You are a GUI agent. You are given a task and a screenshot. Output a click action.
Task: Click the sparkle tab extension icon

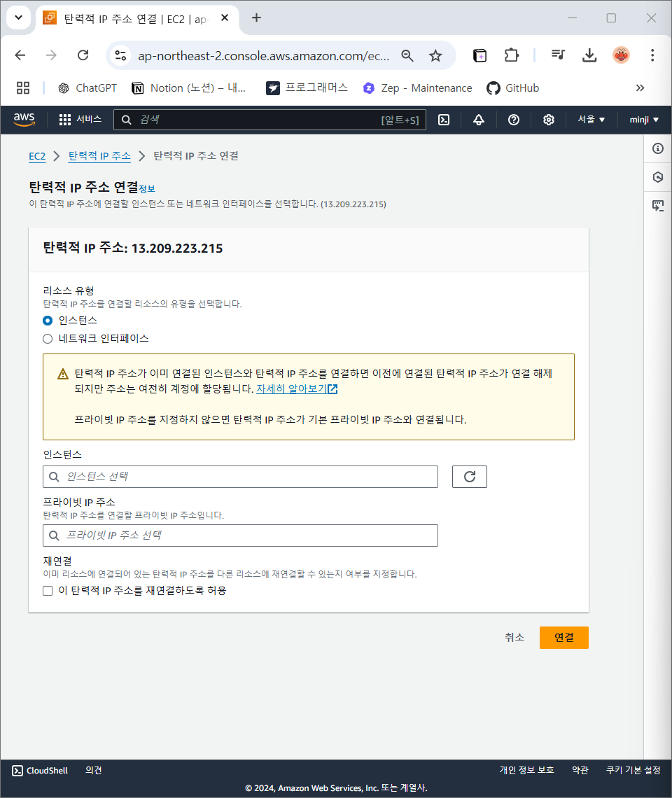tap(479, 55)
